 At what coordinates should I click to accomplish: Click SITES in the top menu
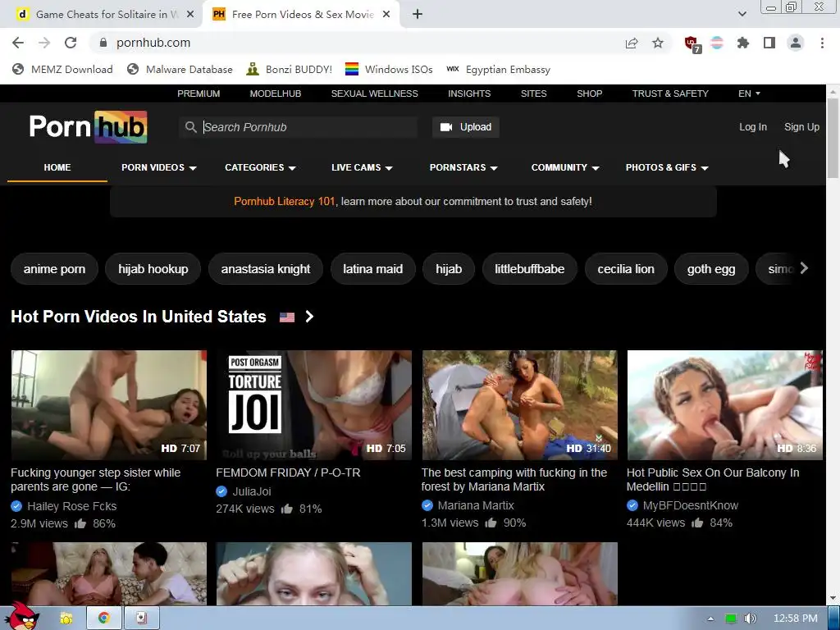(x=533, y=94)
